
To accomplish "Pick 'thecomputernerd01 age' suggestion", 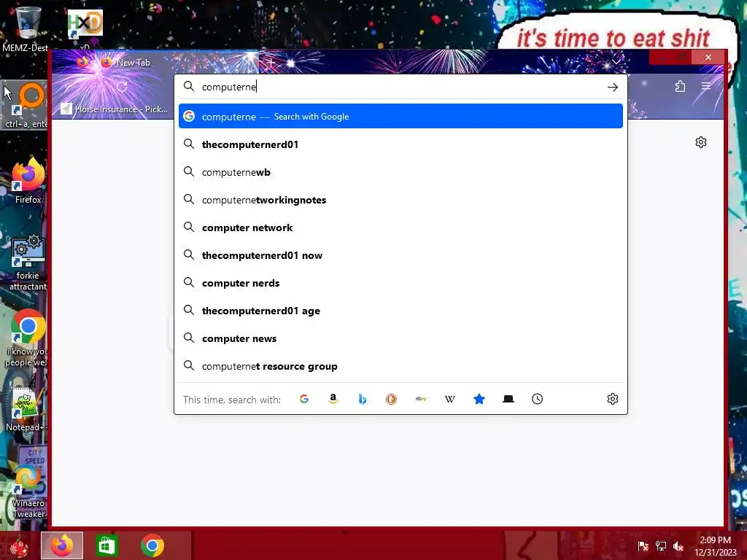I will 400,311.
